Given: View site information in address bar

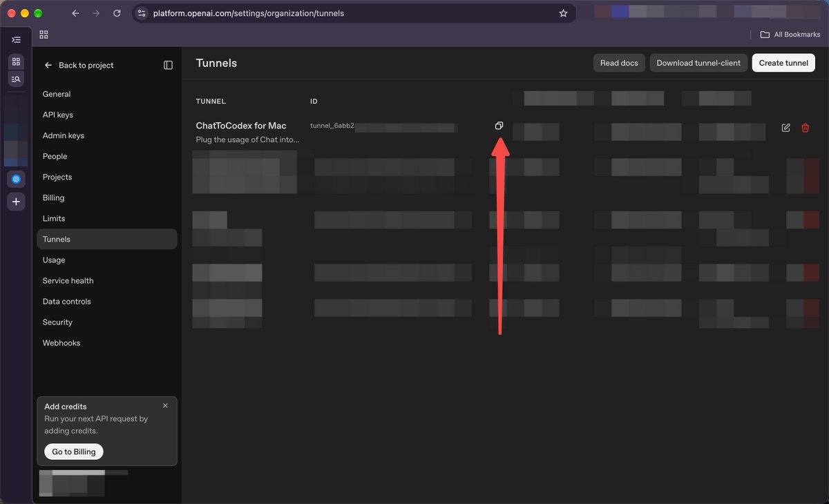Looking at the screenshot, I should (142, 13).
